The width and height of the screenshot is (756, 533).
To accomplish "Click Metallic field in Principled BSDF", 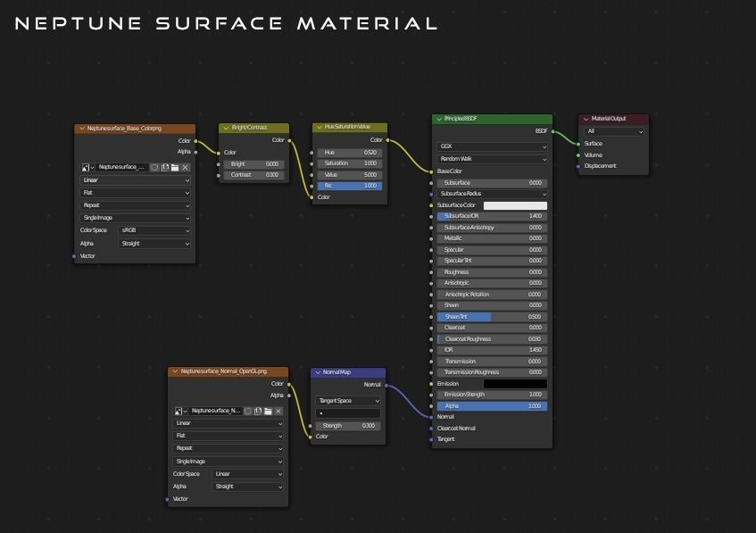I will click(493, 238).
